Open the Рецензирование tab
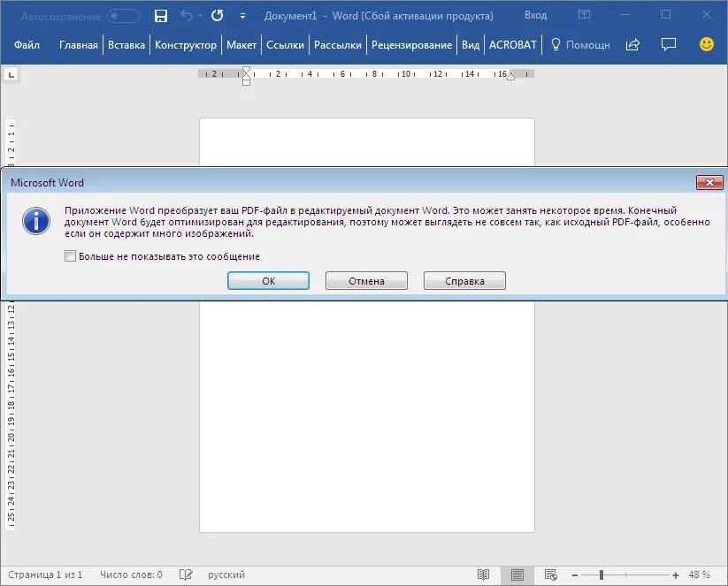The image size is (728, 586). coord(412,45)
